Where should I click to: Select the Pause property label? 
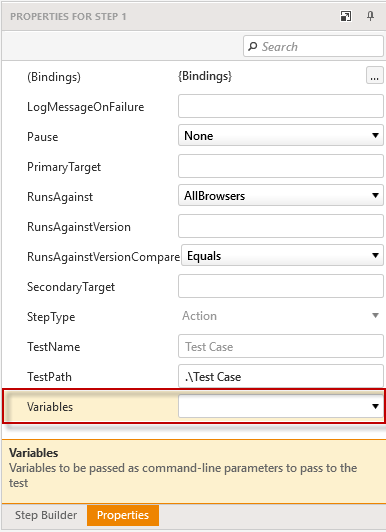(x=42, y=137)
